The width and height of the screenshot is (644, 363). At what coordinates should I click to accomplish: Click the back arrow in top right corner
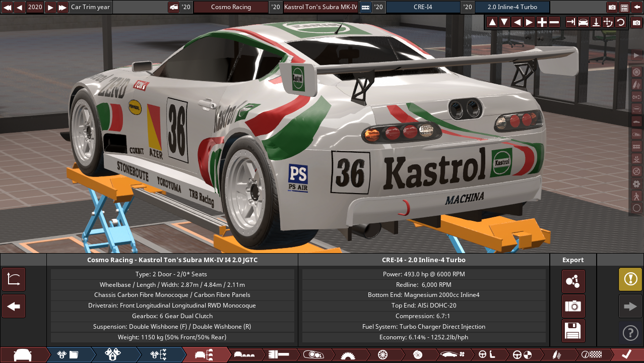(x=636, y=7)
